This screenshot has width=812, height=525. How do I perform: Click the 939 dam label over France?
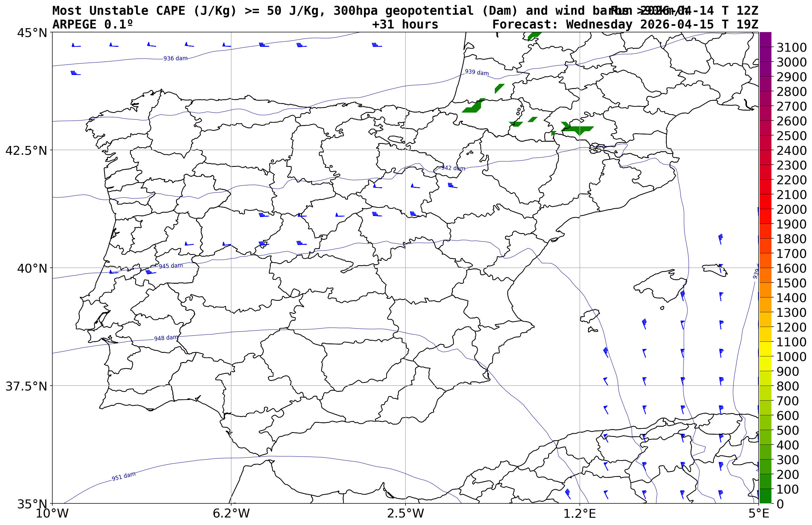(x=476, y=73)
